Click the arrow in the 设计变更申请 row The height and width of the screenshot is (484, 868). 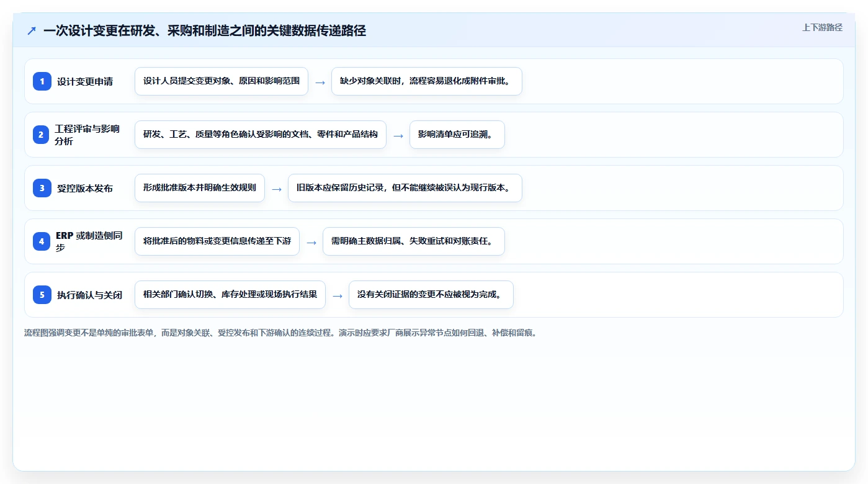point(320,82)
